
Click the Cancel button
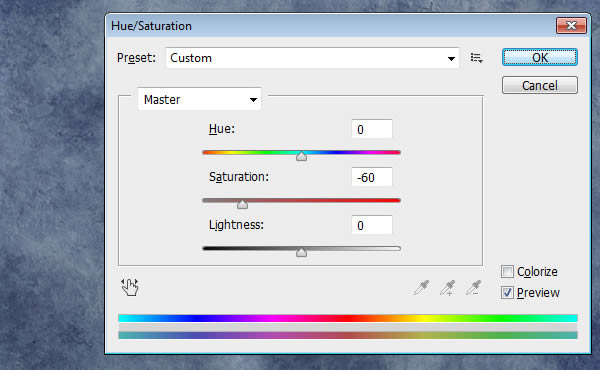(540, 85)
